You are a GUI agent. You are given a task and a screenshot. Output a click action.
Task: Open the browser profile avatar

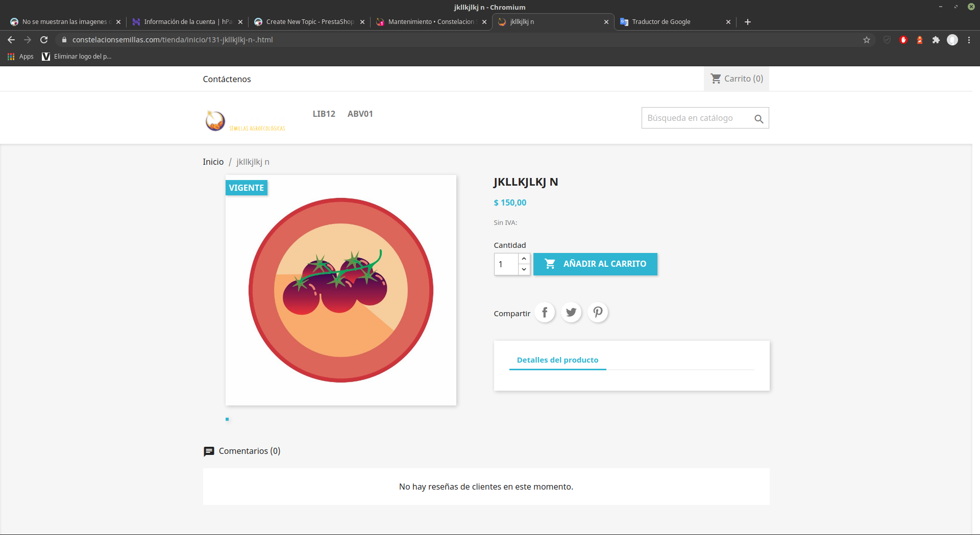[952, 40]
